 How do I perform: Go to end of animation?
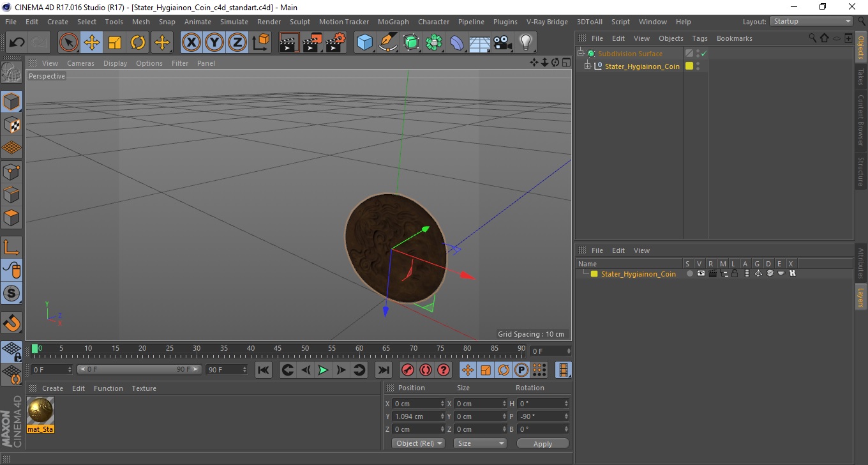383,370
